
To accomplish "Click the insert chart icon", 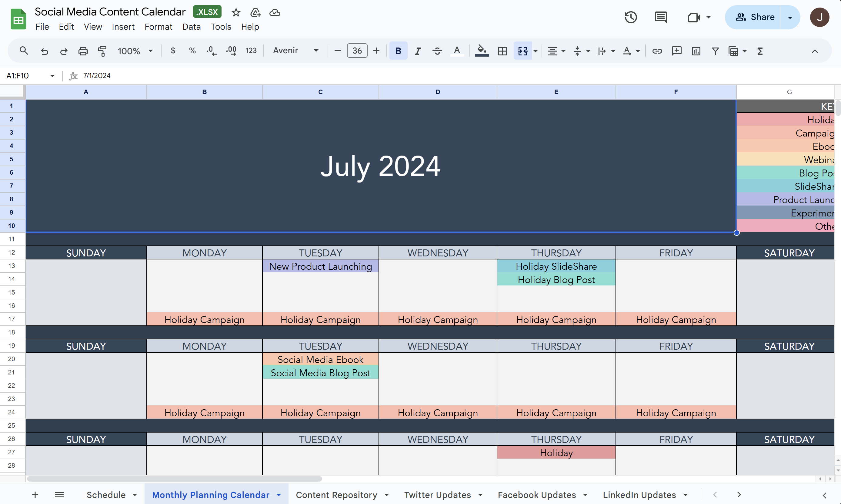I will 696,51.
